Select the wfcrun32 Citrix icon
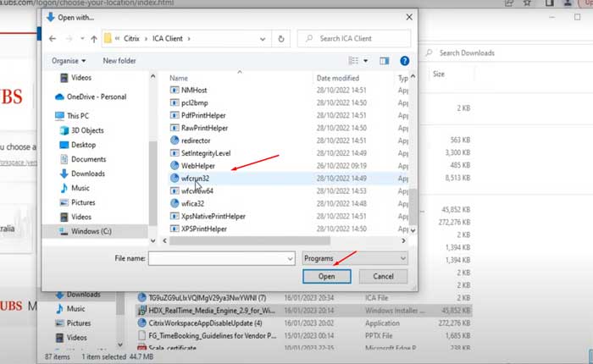 click(x=175, y=178)
